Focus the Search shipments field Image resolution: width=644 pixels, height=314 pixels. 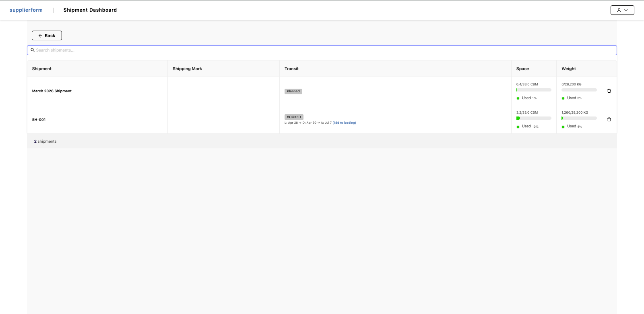(x=322, y=50)
